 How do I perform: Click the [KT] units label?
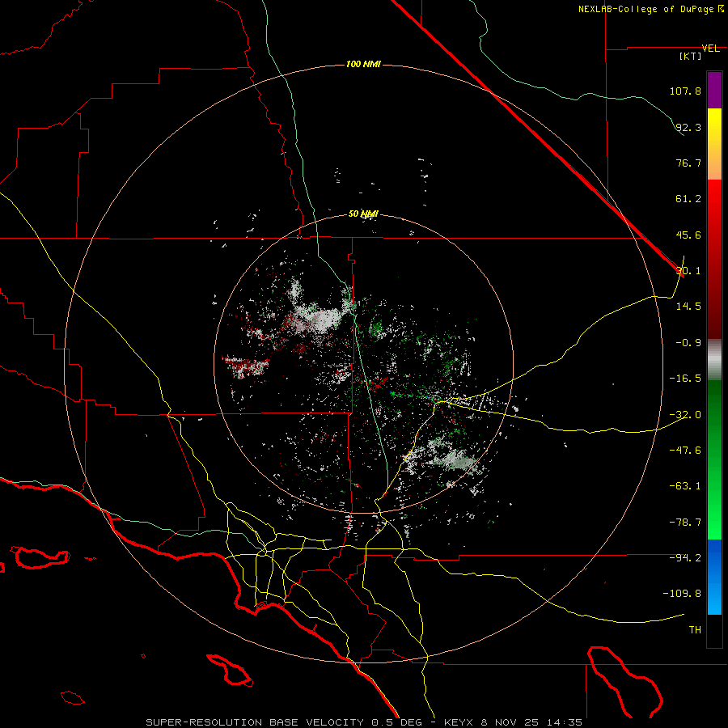click(691, 56)
